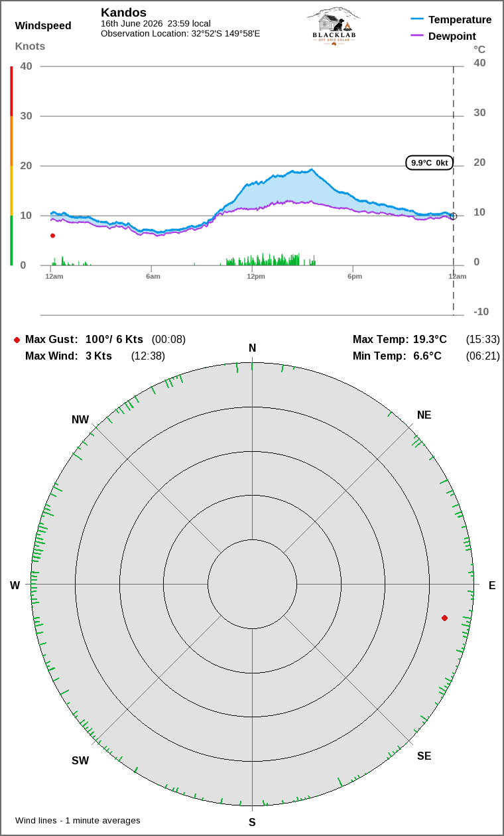
Task: Click the S compass label
Action: [252, 823]
